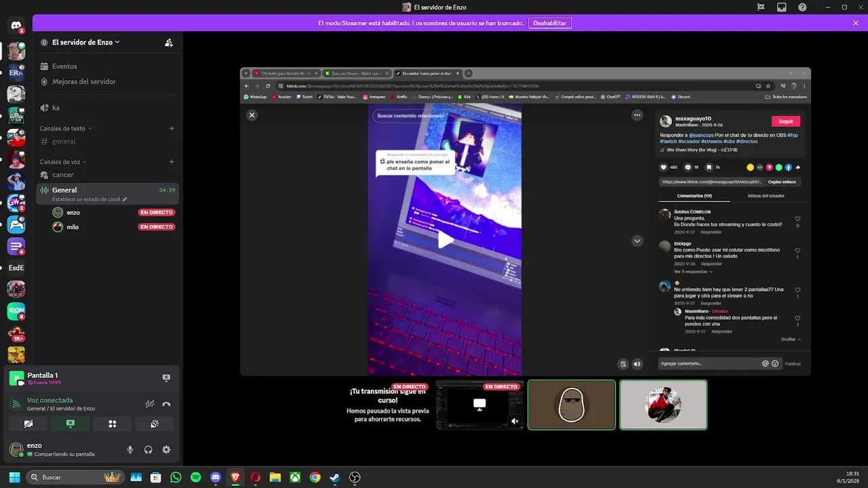
Task: Toggle screen share button in voice panel
Action: [x=71, y=424]
